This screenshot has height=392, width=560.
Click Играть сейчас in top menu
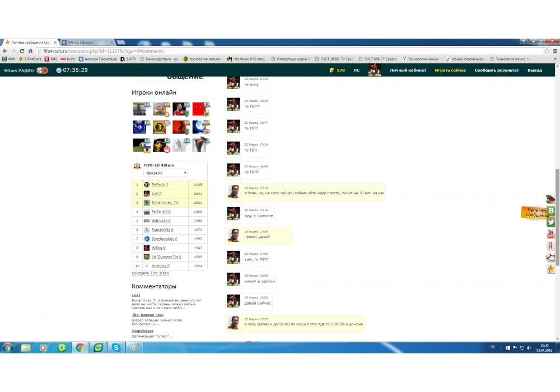point(450,71)
